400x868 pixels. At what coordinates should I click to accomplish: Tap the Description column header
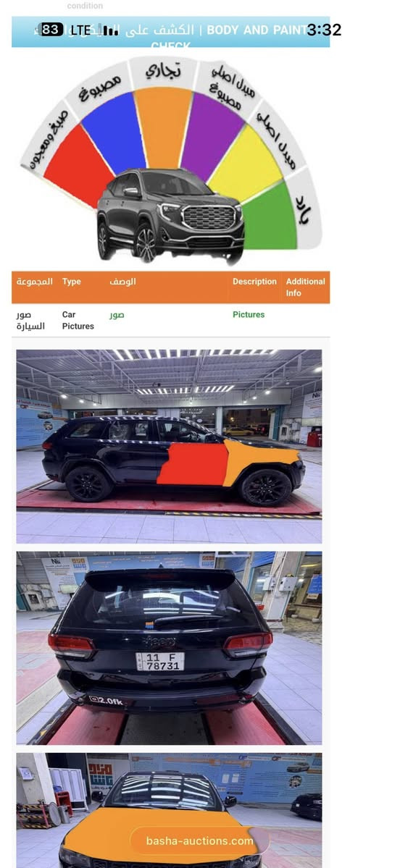(x=254, y=281)
